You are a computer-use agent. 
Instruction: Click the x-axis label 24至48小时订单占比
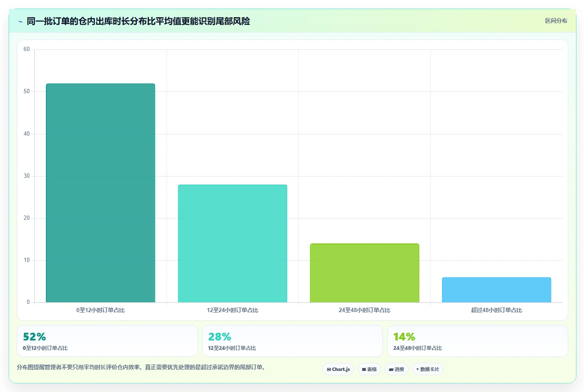pos(364,310)
